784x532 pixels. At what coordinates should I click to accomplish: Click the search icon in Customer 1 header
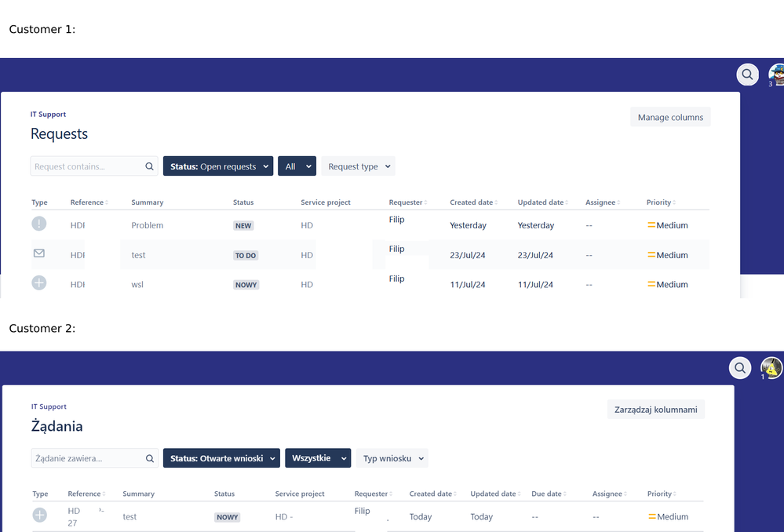(x=747, y=75)
